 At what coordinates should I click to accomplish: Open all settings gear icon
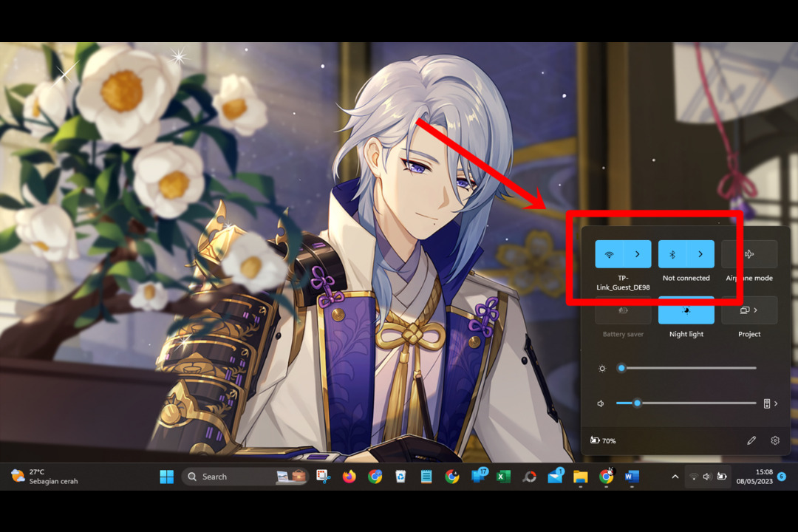coord(775,440)
